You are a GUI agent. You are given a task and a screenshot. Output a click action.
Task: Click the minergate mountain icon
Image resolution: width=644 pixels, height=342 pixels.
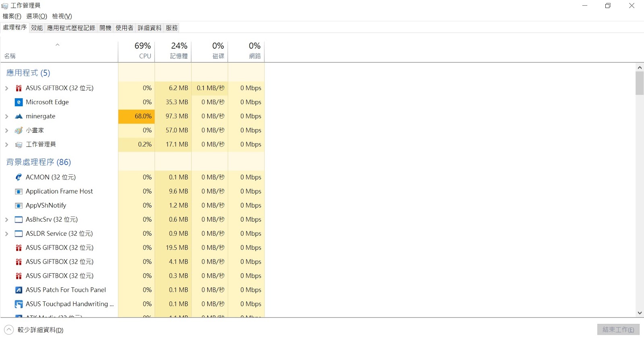(19, 116)
